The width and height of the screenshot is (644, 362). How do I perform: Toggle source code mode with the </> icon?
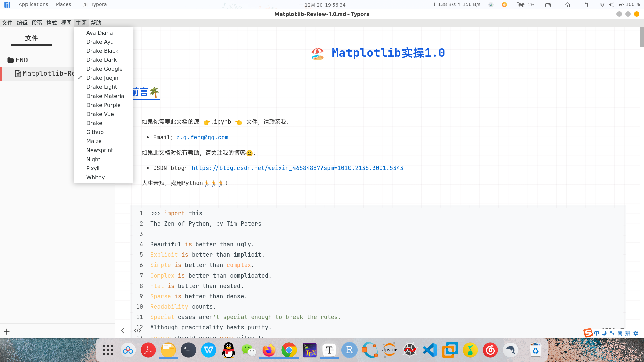point(138,330)
